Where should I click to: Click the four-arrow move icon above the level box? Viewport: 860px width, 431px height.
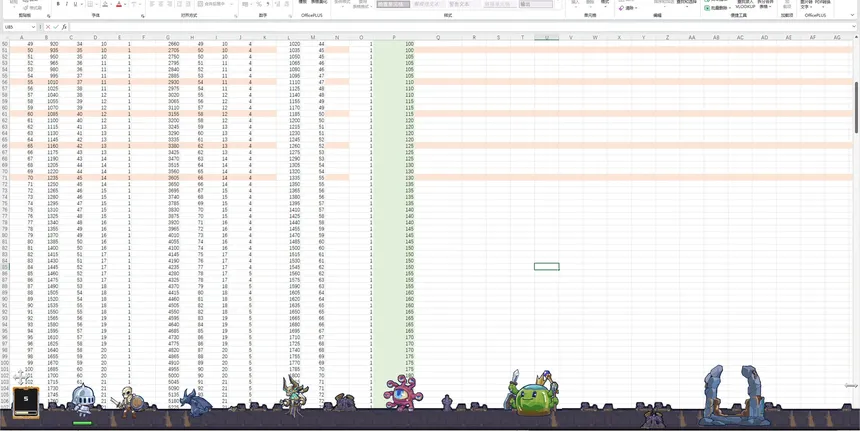coord(21,377)
